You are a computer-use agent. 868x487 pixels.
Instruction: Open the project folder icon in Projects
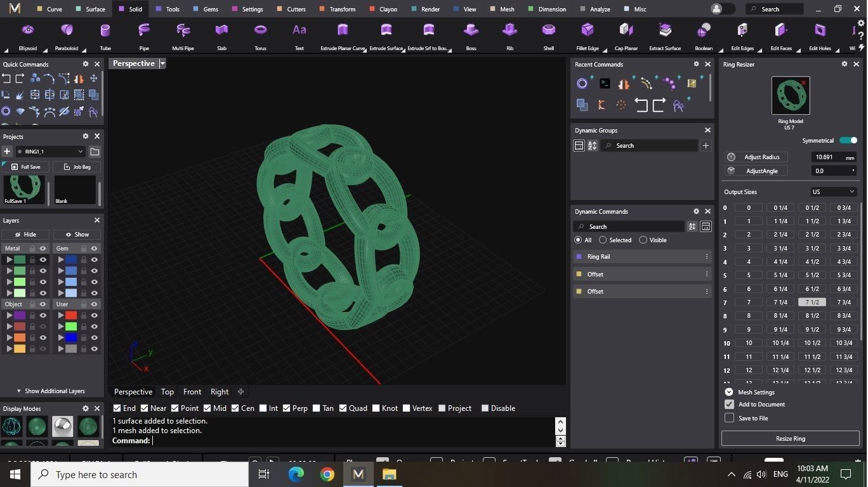click(x=95, y=152)
